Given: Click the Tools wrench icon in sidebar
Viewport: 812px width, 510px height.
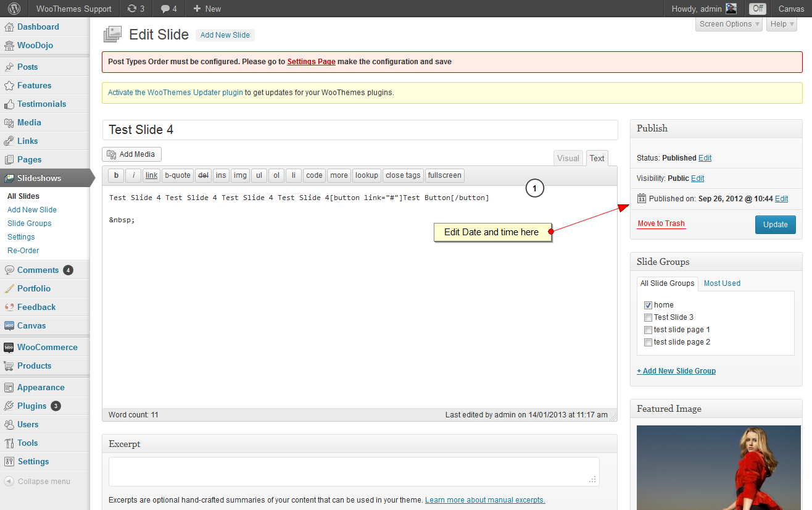Looking at the screenshot, I should tap(9, 443).
